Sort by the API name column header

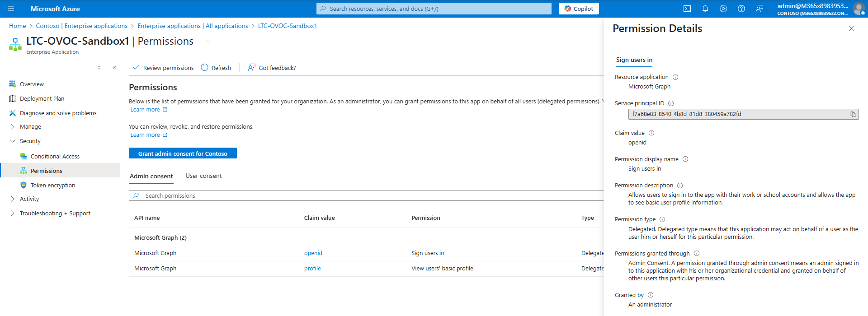pyautogui.click(x=147, y=218)
